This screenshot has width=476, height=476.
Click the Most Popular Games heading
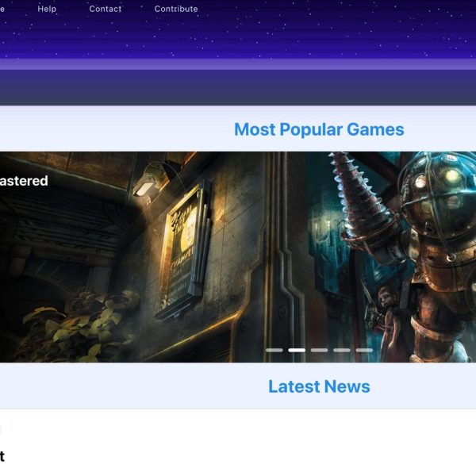pyautogui.click(x=319, y=129)
